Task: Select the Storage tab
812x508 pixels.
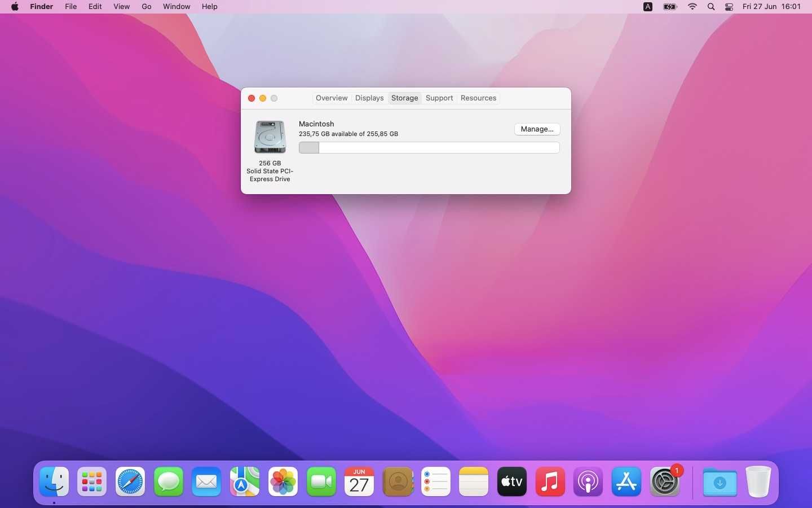Action: tap(405, 98)
